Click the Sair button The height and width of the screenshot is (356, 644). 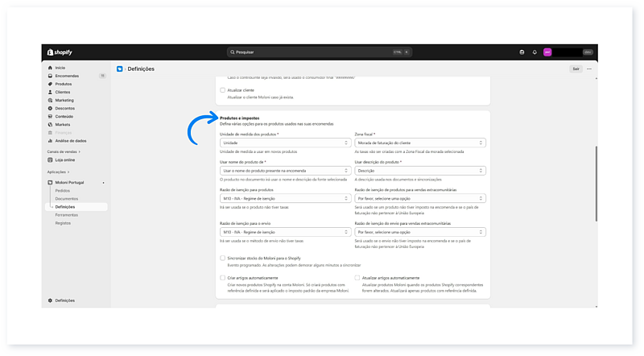coord(576,69)
